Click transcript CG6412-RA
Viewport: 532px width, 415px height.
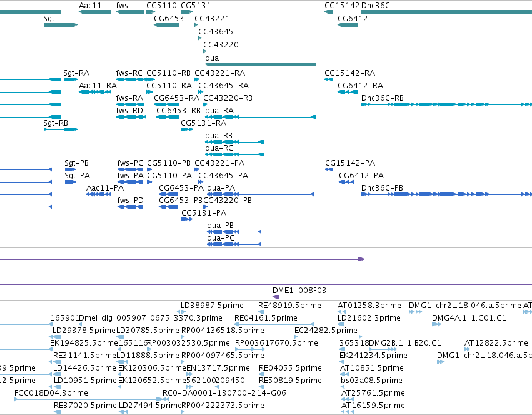pos(348,92)
